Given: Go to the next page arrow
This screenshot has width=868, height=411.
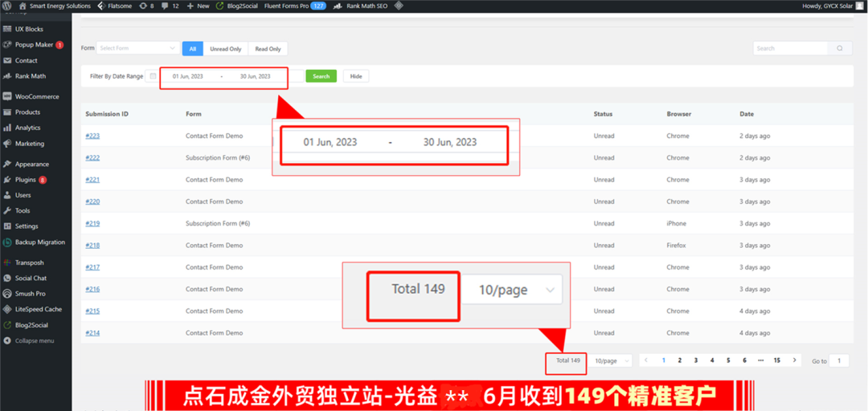Looking at the screenshot, I should (x=794, y=360).
